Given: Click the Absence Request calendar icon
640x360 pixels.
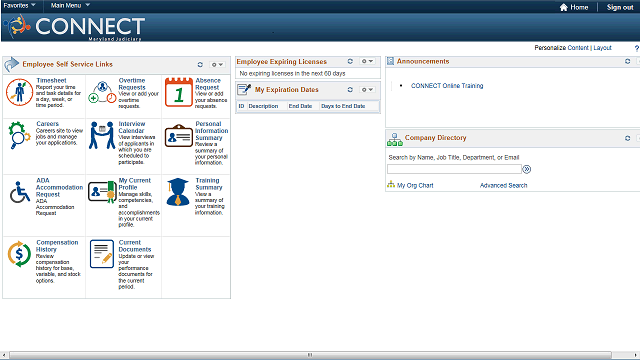Looking at the screenshot, I should (x=178, y=92).
